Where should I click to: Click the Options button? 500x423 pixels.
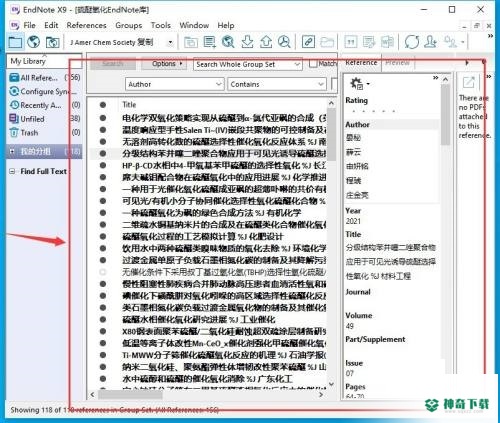tap(164, 63)
